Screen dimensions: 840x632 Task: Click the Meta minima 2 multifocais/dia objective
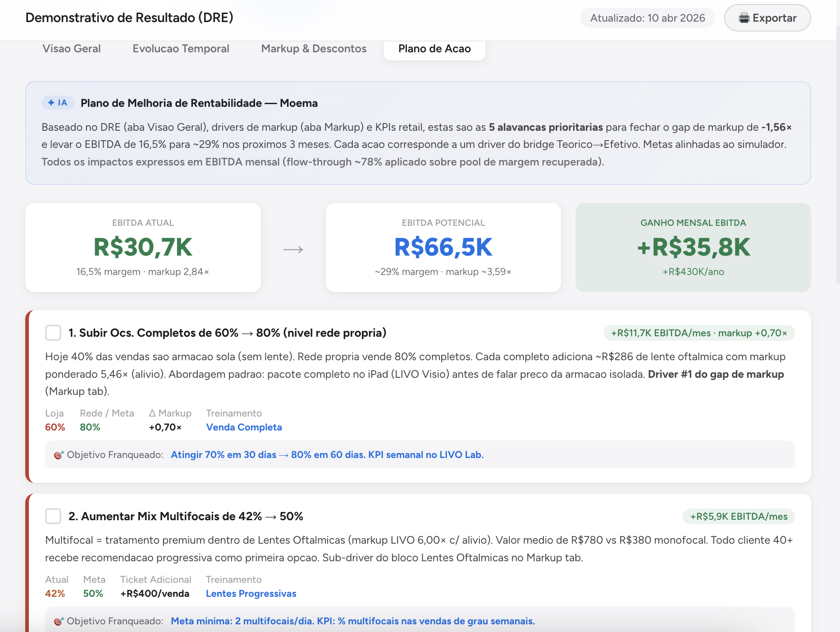click(x=353, y=621)
